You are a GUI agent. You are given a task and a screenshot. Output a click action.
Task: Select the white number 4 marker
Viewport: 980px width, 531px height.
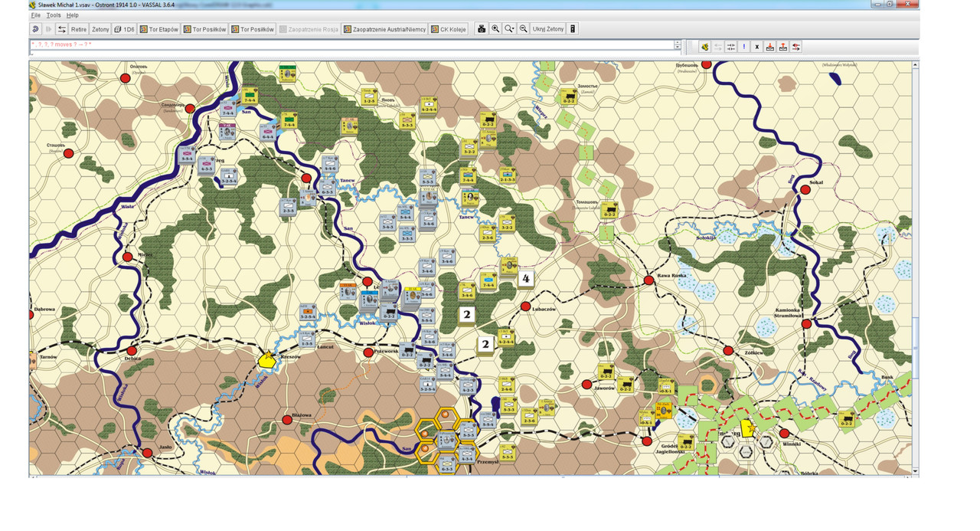525,278
